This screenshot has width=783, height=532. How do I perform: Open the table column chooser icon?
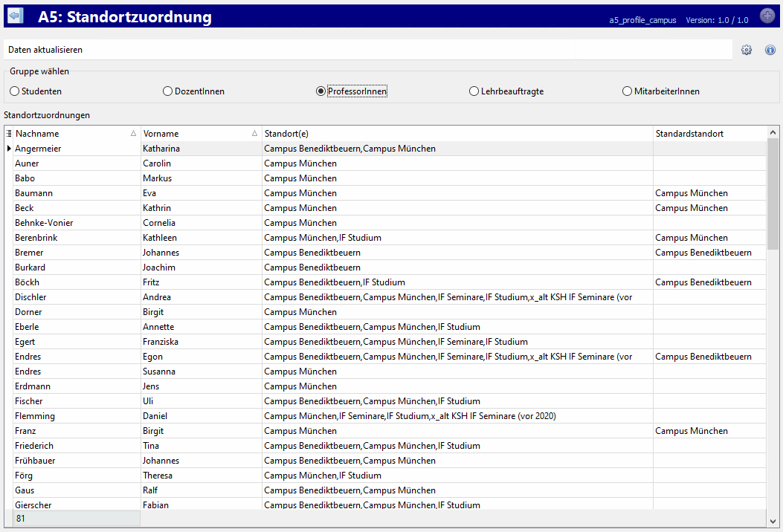tap(9, 134)
